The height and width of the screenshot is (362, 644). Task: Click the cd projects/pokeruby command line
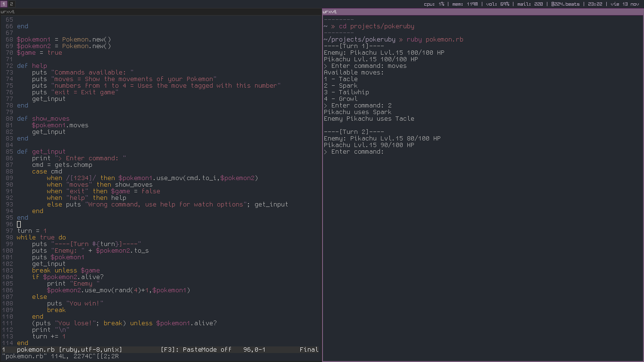point(377,26)
